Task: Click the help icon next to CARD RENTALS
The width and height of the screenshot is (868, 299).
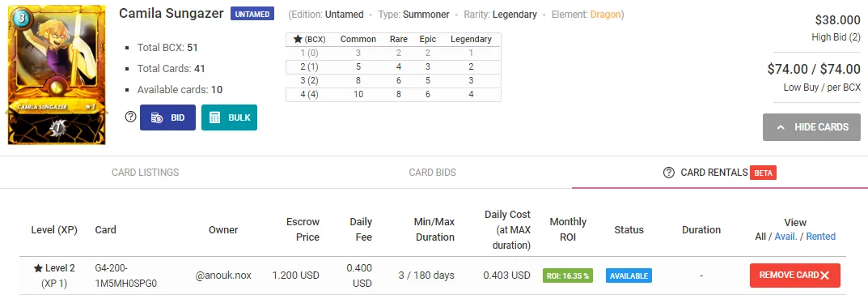Action: click(669, 173)
